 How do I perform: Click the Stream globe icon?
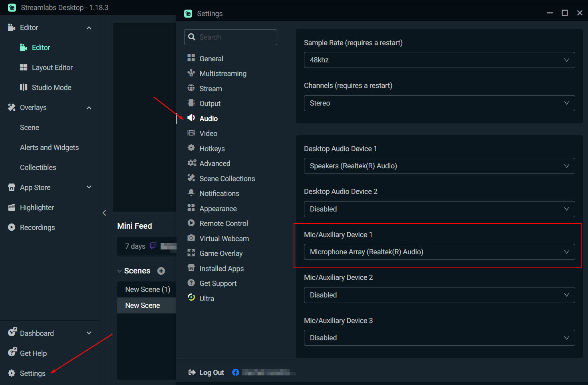click(x=191, y=88)
